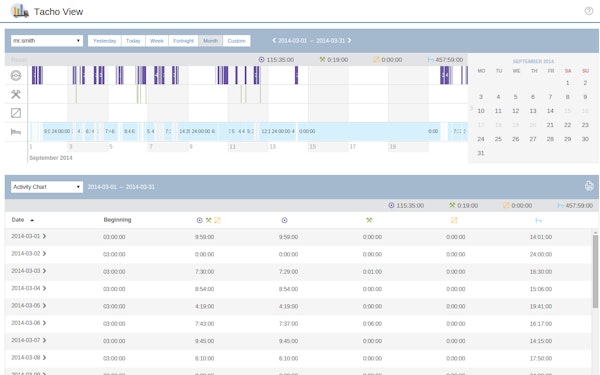Open the mr.smith driver dropdown
The width and height of the screenshot is (600, 375).
click(x=47, y=41)
